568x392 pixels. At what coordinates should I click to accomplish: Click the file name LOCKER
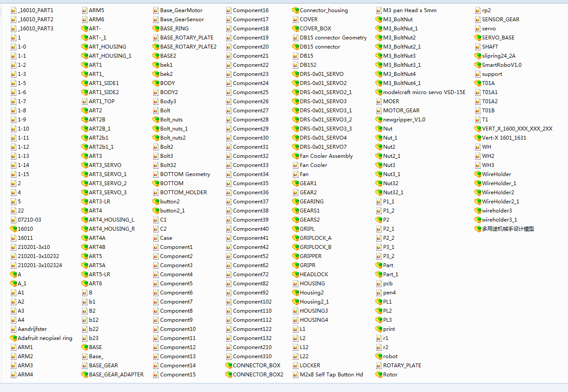click(x=310, y=366)
